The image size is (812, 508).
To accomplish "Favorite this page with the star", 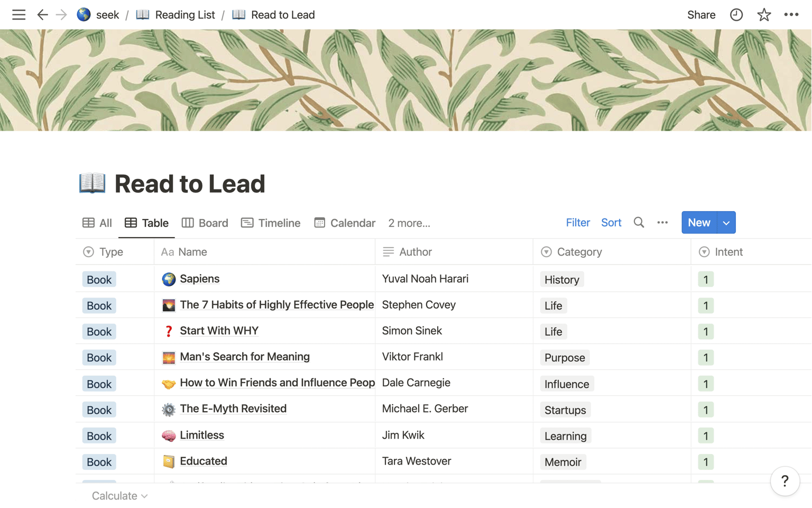I will (764, 15).
